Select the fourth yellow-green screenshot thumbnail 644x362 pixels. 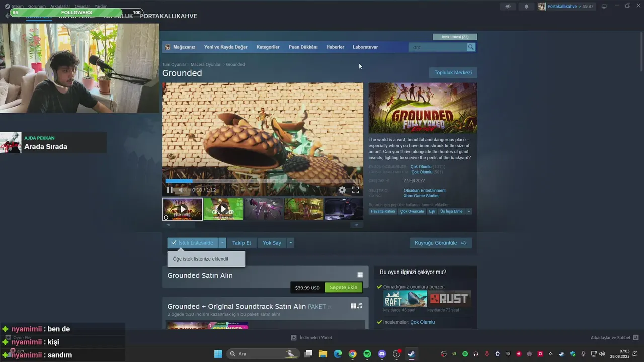[304, 209]
